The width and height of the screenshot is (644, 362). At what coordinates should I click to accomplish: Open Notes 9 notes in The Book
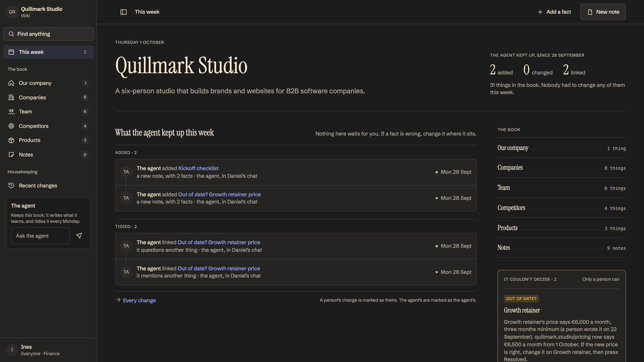561,248
